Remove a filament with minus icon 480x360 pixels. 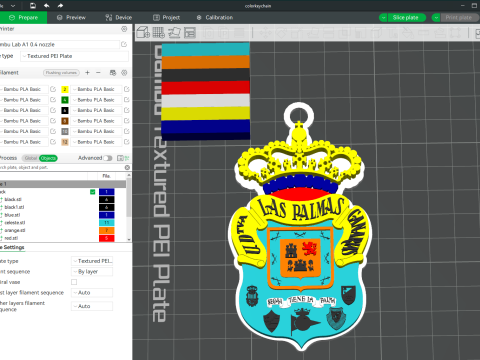[x=98, y=72]
